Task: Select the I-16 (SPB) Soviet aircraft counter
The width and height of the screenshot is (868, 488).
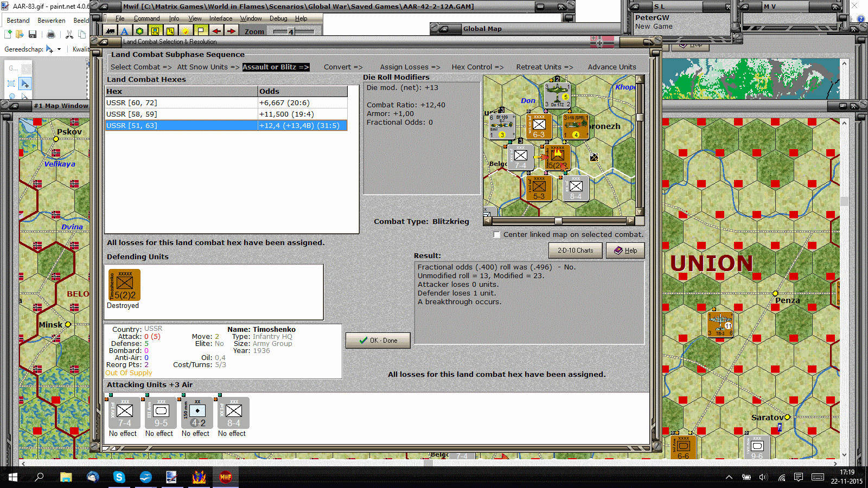Action: [575, 126]
